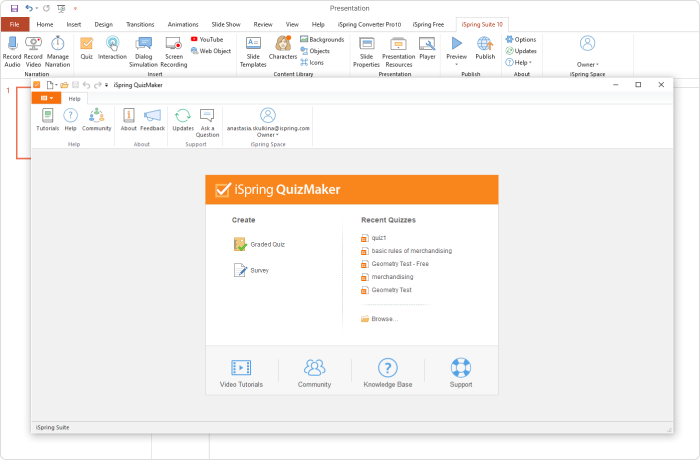Select slide 1 thumbnail in PowerPoint
Screen dimensions: 700x460
[24, 123]
